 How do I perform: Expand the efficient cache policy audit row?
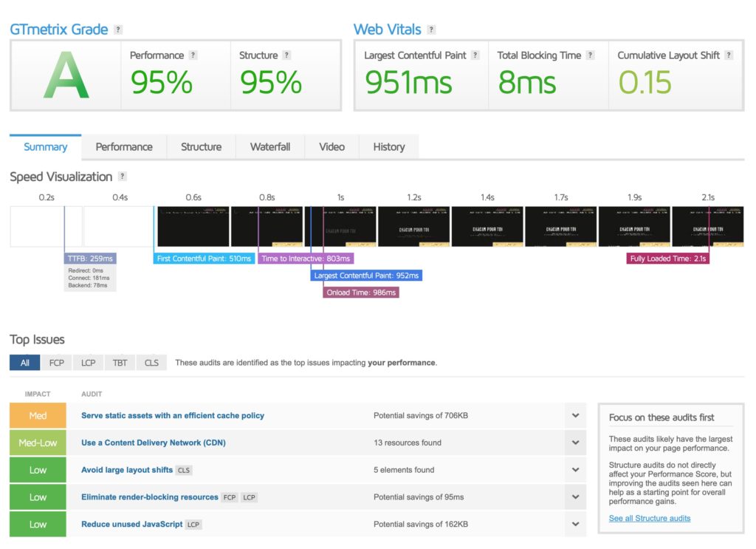pyautogui.click(x=575, y=416)
